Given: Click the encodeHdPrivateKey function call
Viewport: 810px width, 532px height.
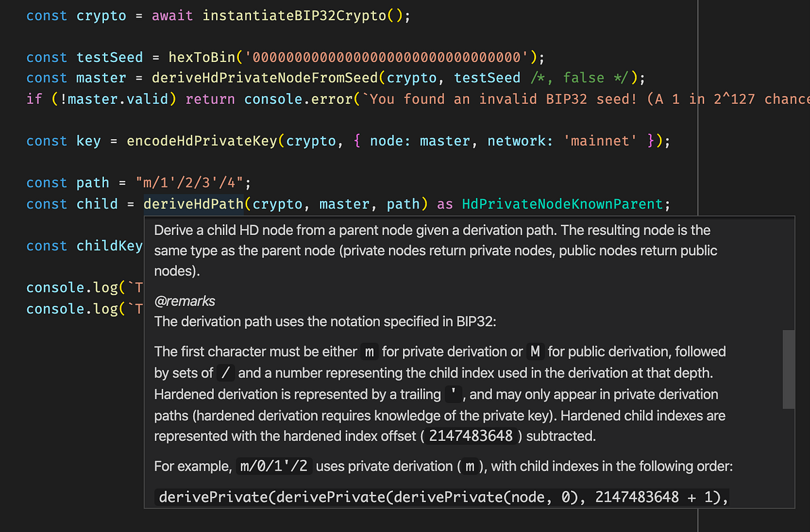Looking at the screenshot, I should click(x=202, y=140).
